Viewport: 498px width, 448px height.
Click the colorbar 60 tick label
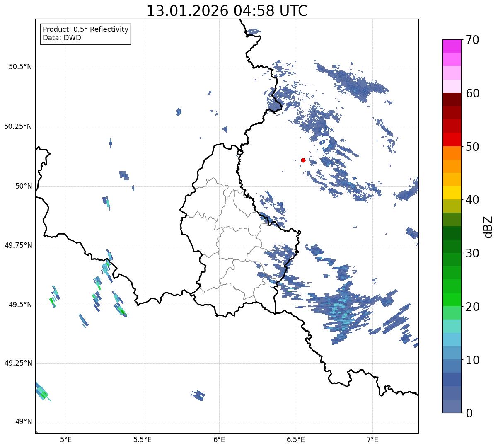click(x=472, y=93)
